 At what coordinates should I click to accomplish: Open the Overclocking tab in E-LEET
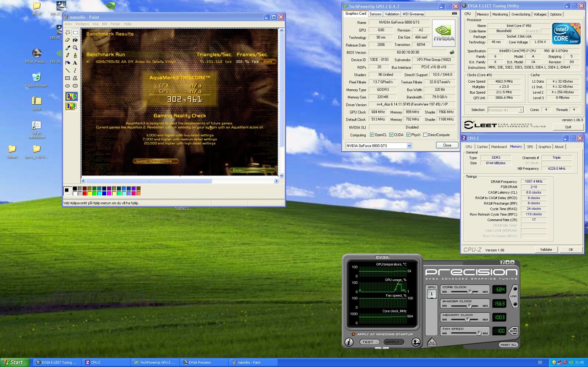pos(521,14)
